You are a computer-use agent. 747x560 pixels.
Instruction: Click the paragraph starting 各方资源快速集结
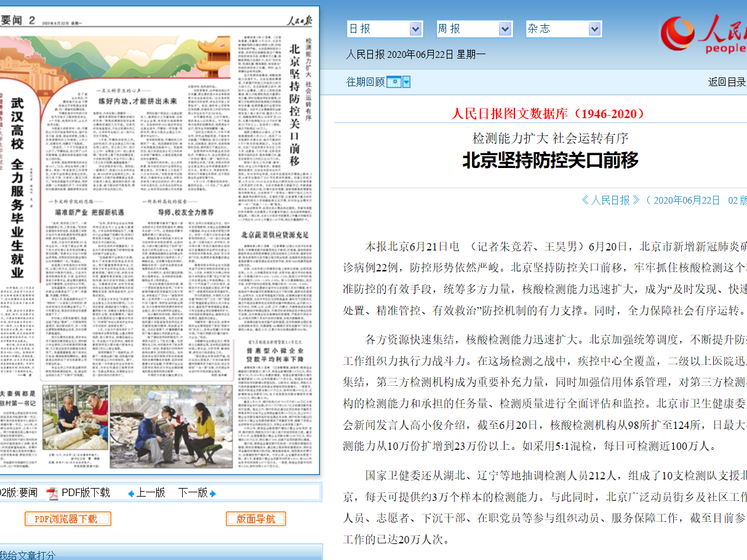click(x=545, y=393)
